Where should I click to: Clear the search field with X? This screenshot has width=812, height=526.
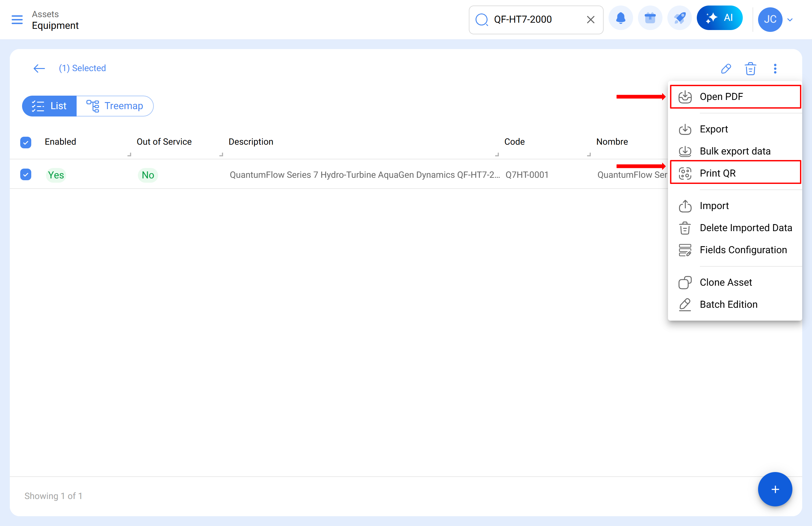point(590,20)
